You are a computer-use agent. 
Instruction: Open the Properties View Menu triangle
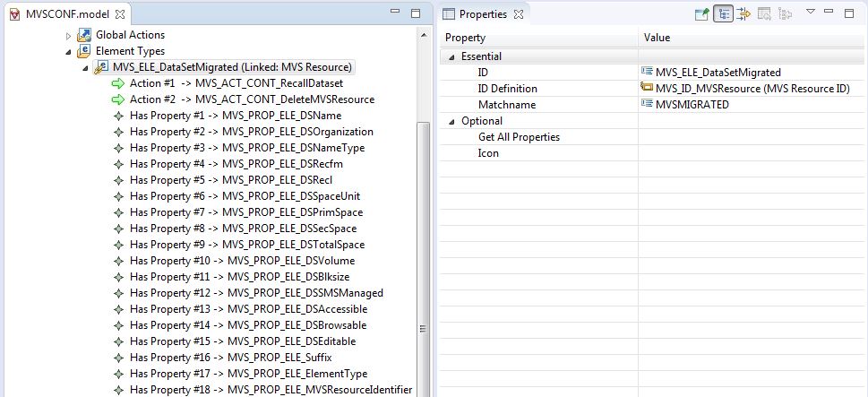[x=811, y=11]
